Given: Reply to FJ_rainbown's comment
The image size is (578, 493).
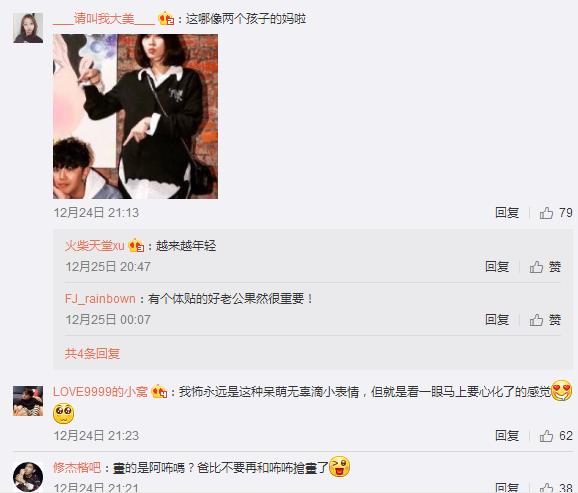Looking at the screenshot, I should pos(497,320).
